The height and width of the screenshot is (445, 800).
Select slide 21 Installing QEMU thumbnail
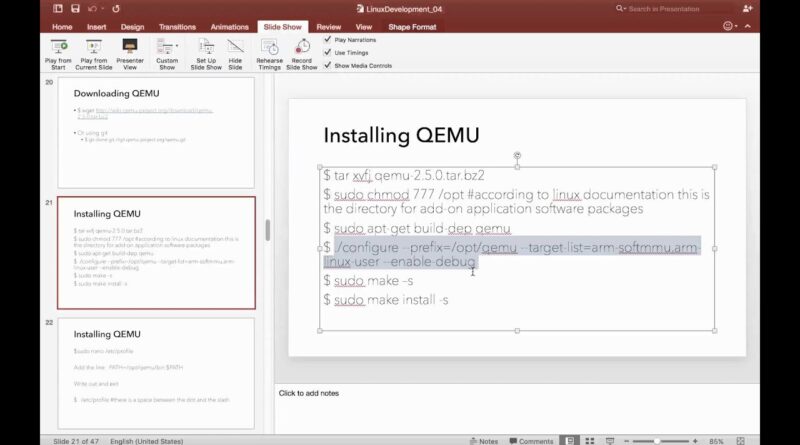[x=156, y=253]
